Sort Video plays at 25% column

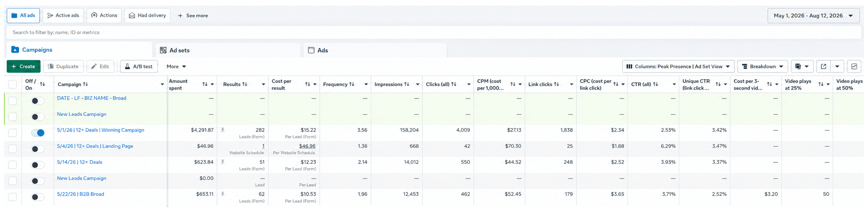tap(821, 84)
